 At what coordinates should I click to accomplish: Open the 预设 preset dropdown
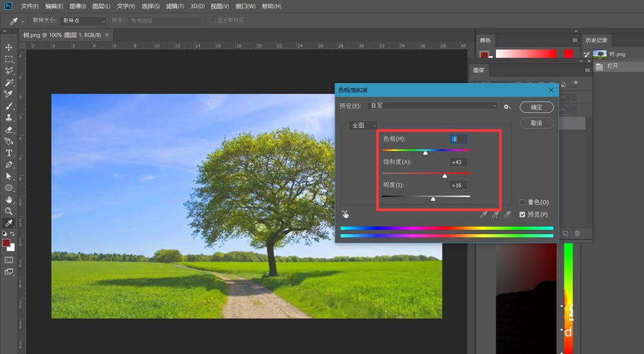pos(432,106)
